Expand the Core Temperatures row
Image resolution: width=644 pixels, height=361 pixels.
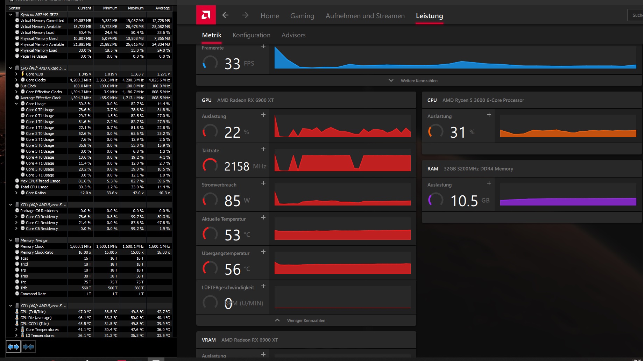click(x=16, y=330)
